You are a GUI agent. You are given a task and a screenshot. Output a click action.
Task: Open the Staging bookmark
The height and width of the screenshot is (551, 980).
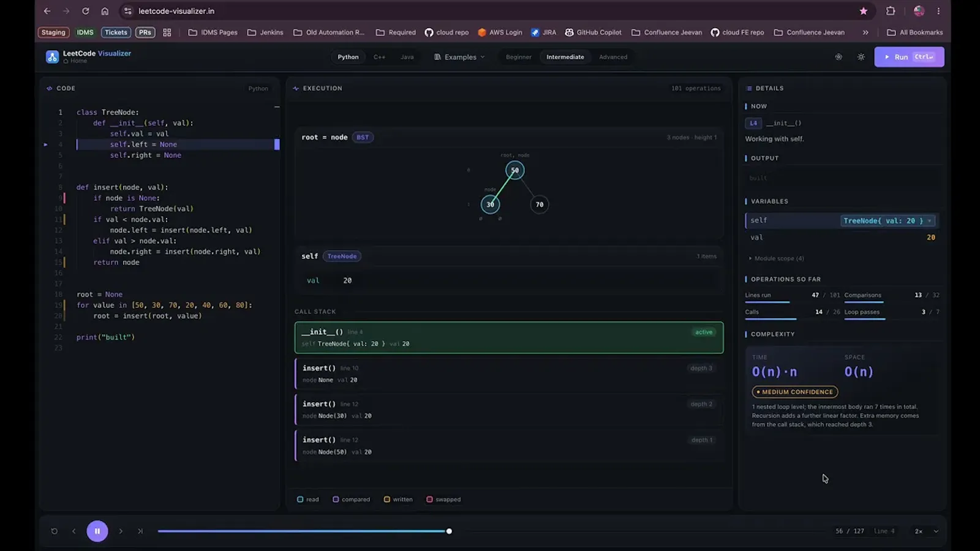(x=53, y=32)
